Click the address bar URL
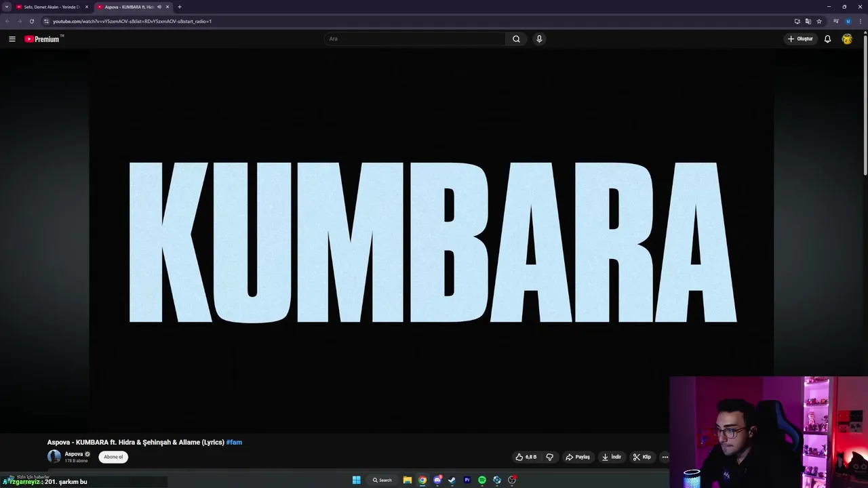868x488 pixels. pyautogui.click(x=132, y=21)
